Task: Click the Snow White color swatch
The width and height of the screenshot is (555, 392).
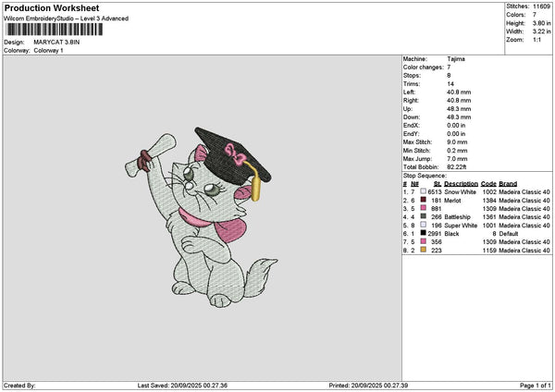Action: tap(423, 191)
